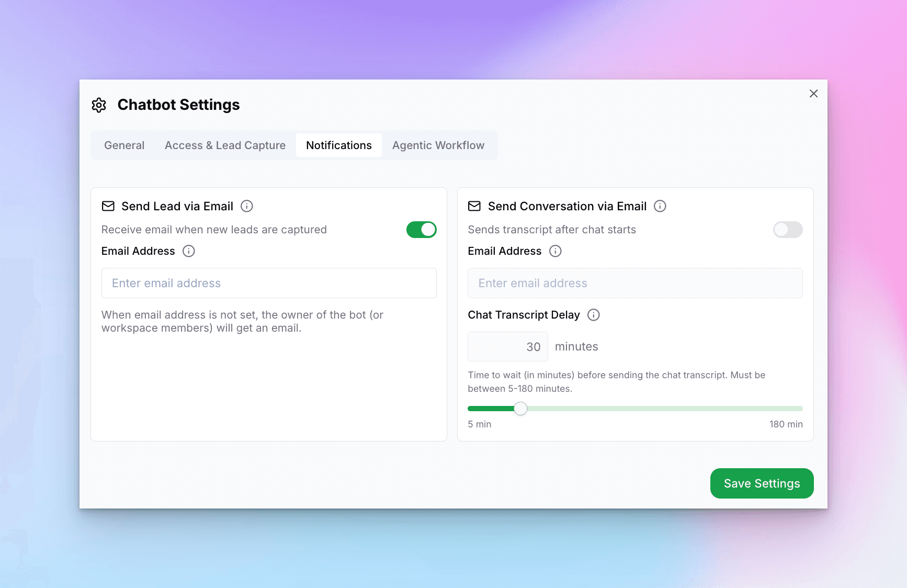Close the Chatbot Settings dialog
Screen dimensions: 907x588
click(x=813, y=94)
